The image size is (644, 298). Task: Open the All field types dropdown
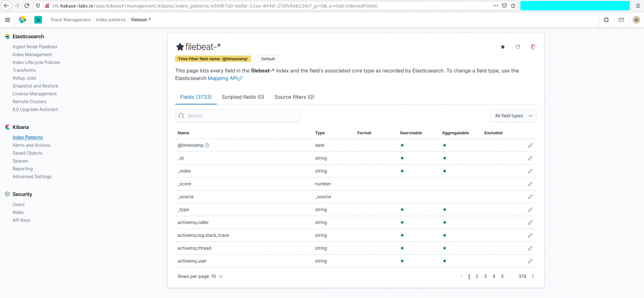[513, 116]
